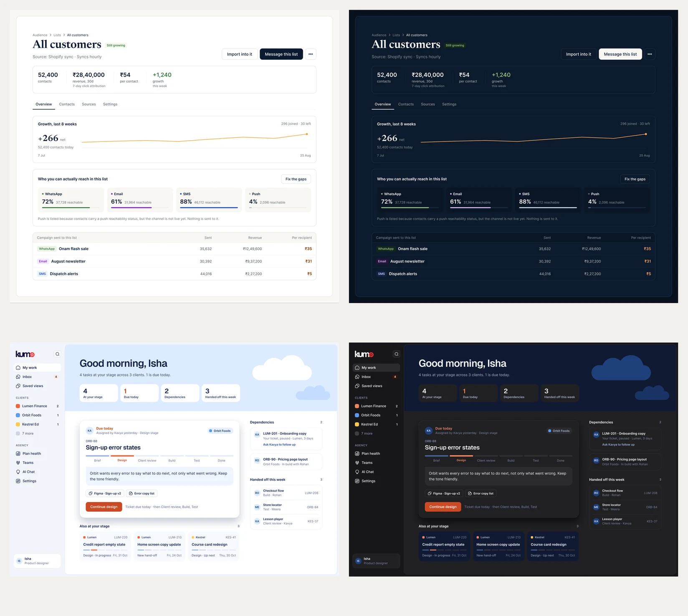Screen dimensions: 688x616
Task: Click the kumo logo in the dark dashboard
Action: pos(364,354)
